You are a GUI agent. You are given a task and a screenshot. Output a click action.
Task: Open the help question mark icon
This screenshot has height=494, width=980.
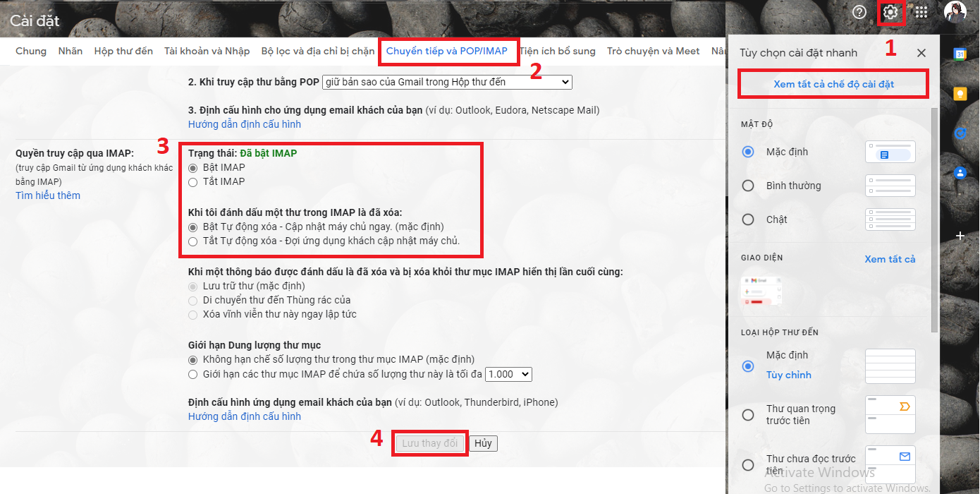[859, 12]
